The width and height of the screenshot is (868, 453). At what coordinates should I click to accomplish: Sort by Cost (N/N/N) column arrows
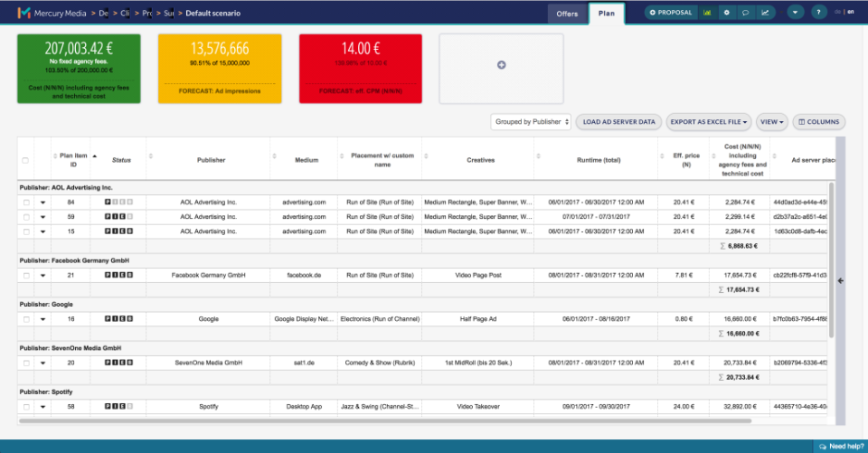[713, 156]
